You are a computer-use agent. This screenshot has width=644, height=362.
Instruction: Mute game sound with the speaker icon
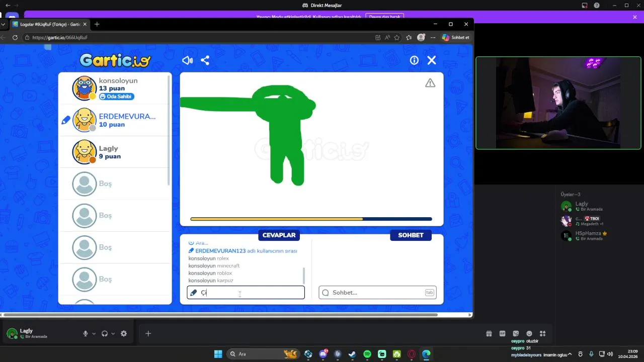pos(187,60)
